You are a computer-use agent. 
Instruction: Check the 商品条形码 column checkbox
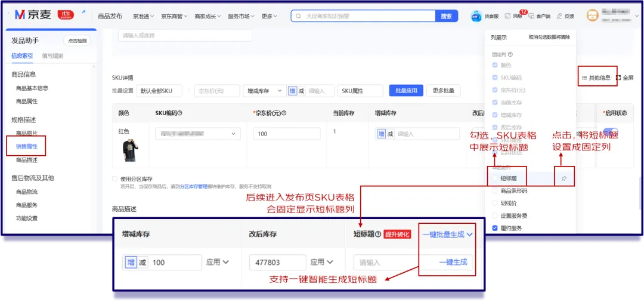point(495,191)
